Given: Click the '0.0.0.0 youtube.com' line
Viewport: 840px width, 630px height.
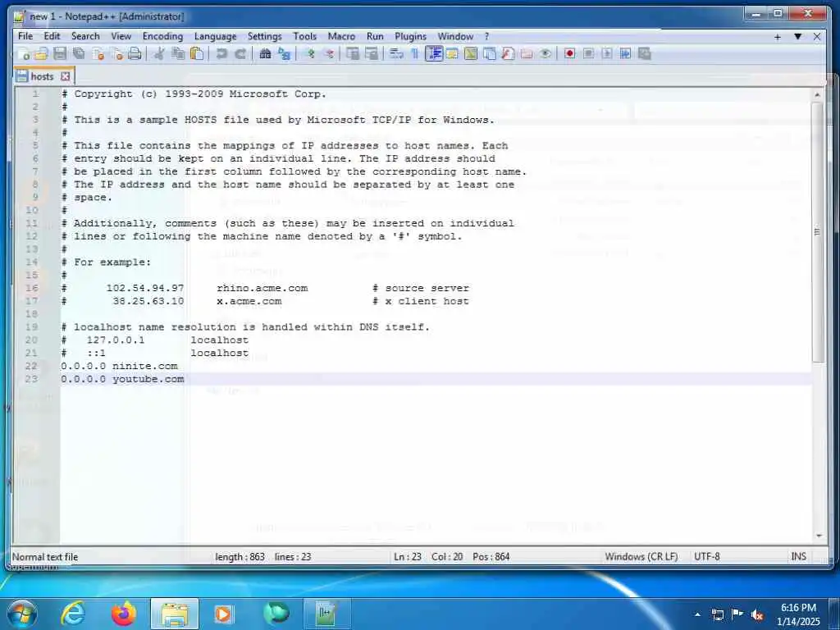Looking at the screenshot, I should pyautogui.click(x=122, y=379).
